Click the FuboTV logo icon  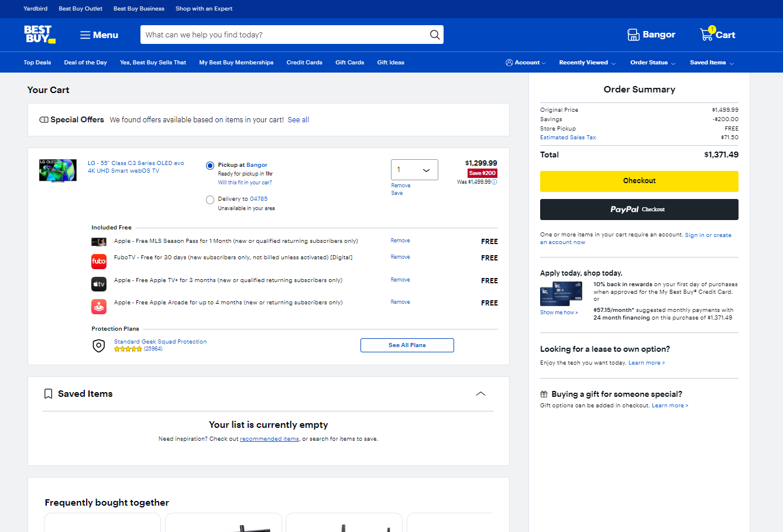coord(99,261)
